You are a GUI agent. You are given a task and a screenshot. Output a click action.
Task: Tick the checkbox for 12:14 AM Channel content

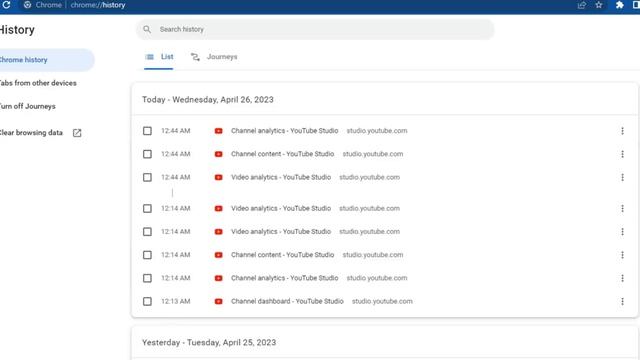[x=147, y=255]
